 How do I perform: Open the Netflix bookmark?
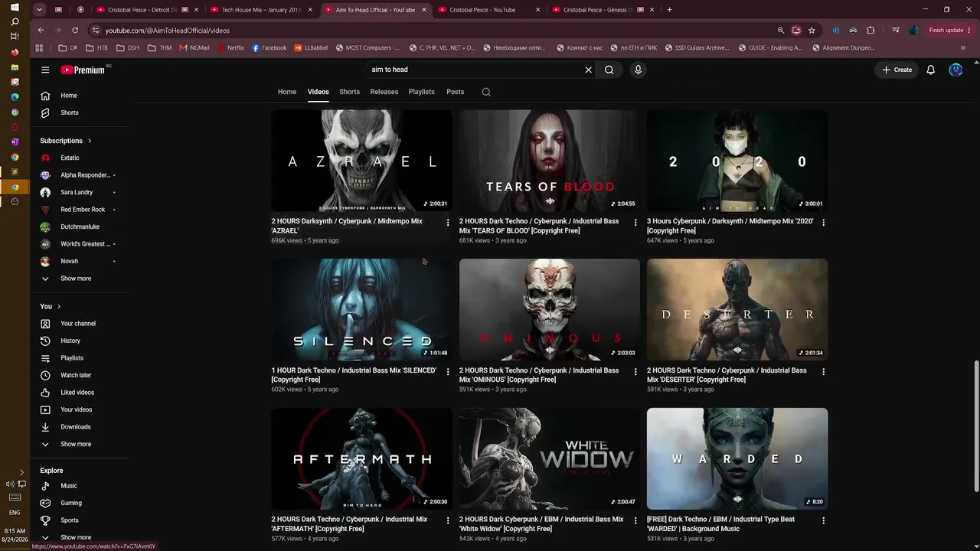230,47
